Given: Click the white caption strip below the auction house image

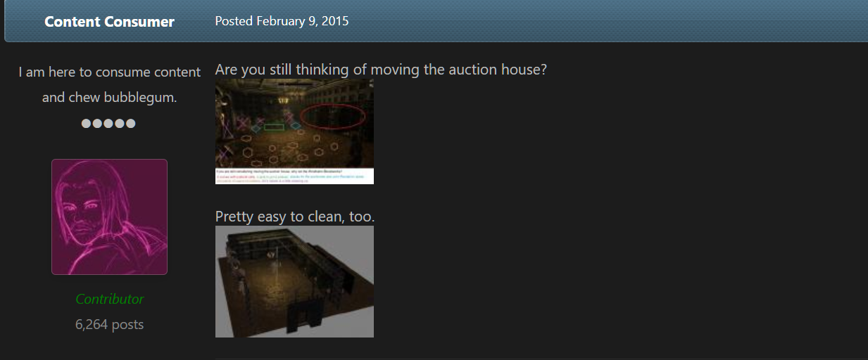Looking at the screenshot, I should [294, 176].
